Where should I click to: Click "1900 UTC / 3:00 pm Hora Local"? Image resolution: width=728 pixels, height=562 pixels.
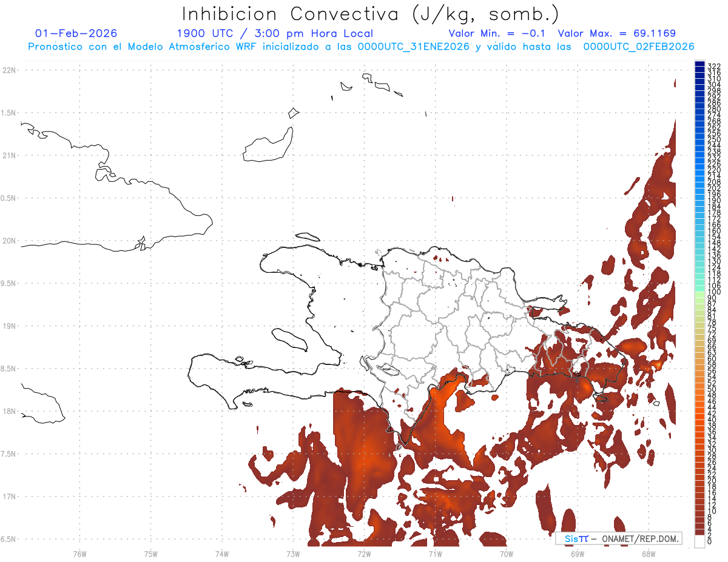275,33
